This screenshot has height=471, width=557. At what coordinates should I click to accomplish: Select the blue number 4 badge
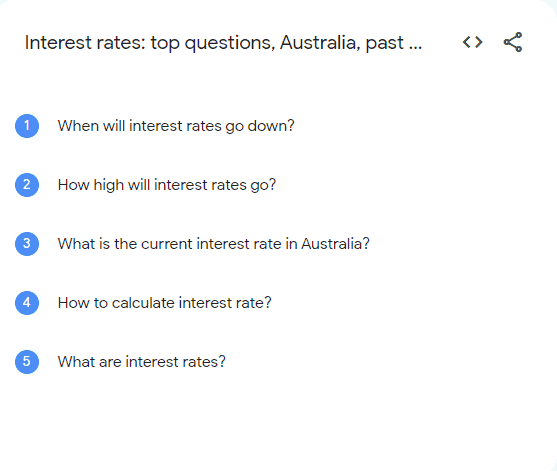tap(27, 303)
